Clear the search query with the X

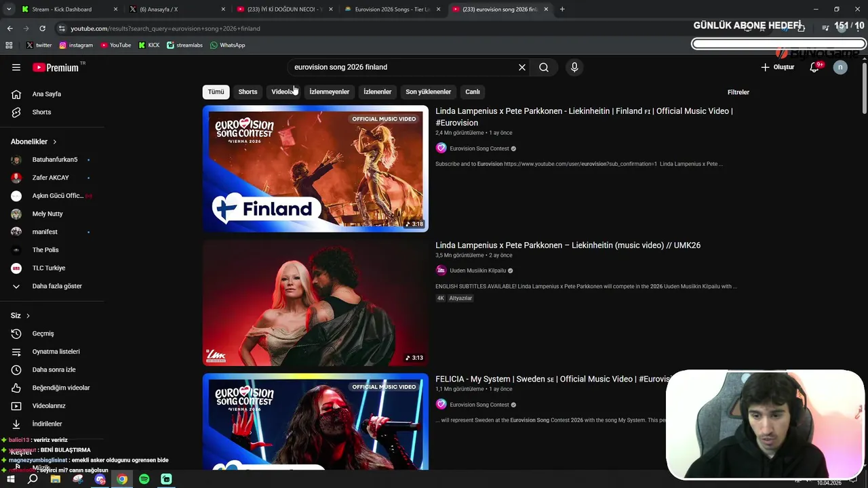tap(522, 67)
